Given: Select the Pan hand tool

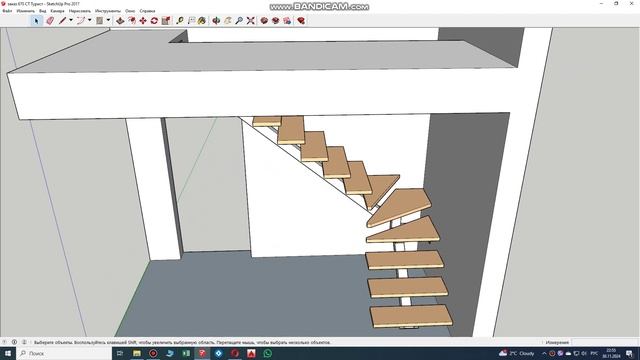Looking at the screenshot, I should pos(228,20).
